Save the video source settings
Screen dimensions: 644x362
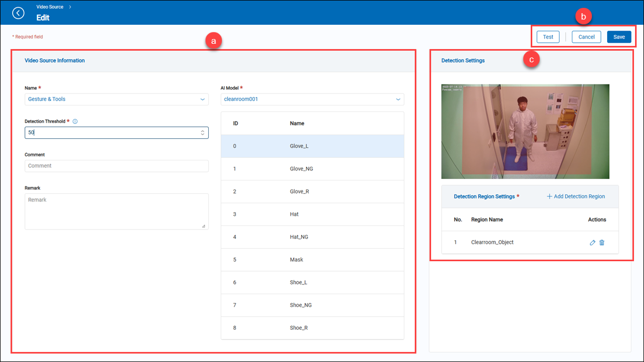[619, 37]
